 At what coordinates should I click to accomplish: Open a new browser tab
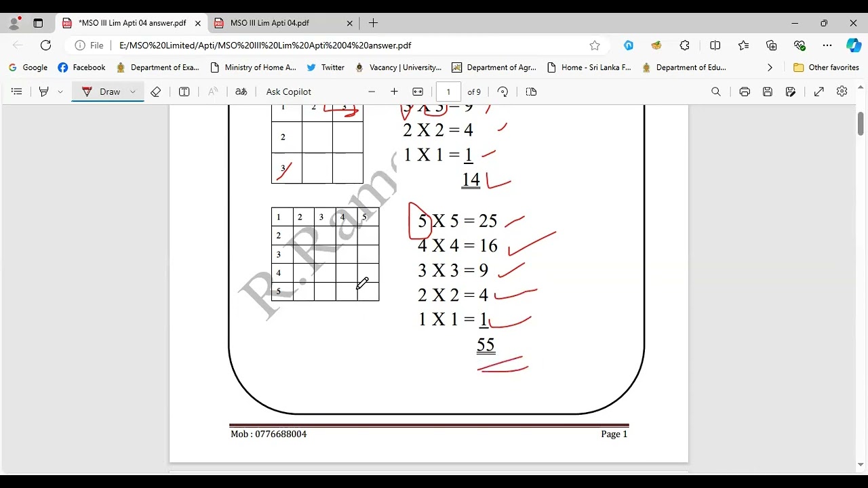coord(373,23)
